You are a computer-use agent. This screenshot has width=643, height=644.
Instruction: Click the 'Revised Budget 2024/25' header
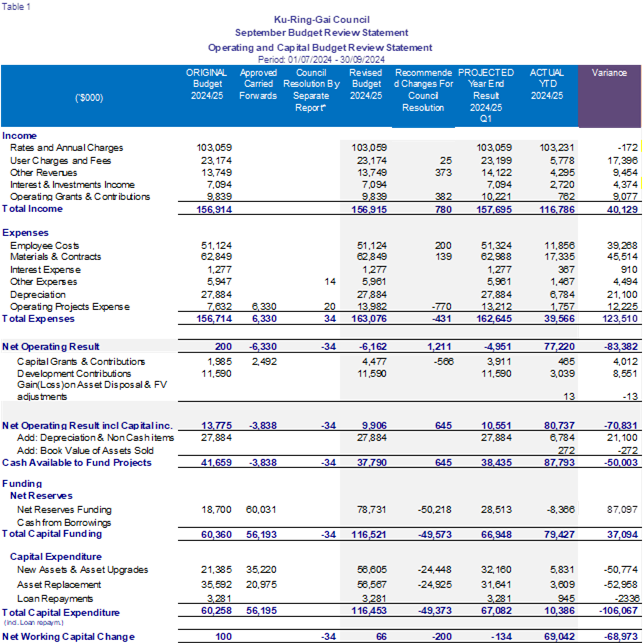366,84
